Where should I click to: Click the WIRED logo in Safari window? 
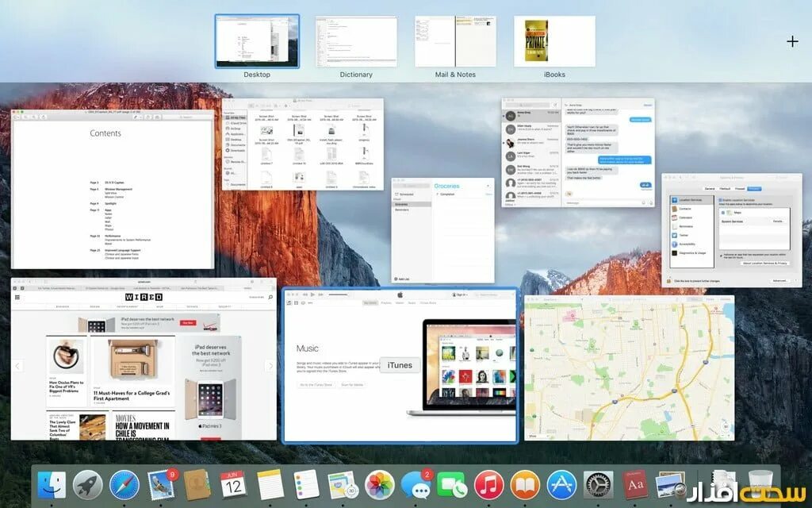(144, 297)
